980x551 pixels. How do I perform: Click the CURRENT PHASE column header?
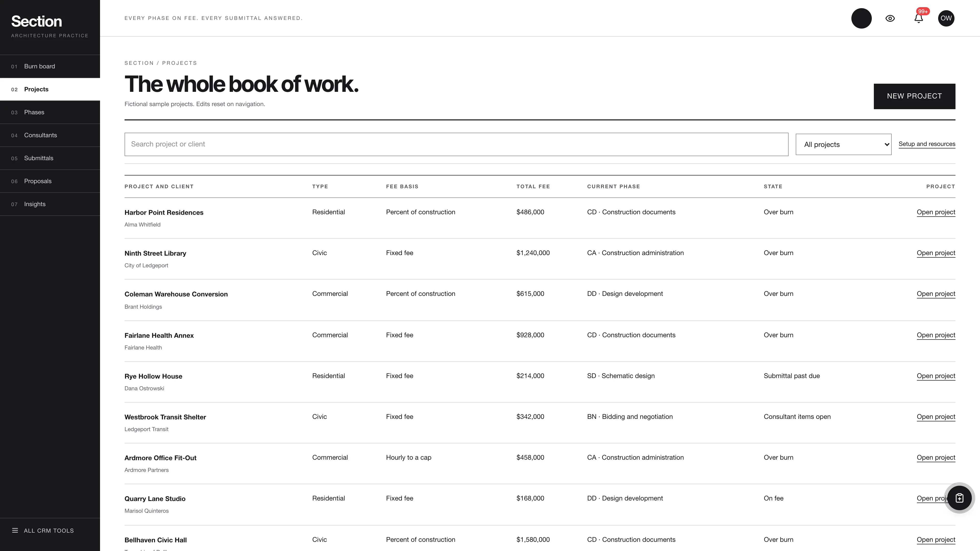click(x=613, y=186)
